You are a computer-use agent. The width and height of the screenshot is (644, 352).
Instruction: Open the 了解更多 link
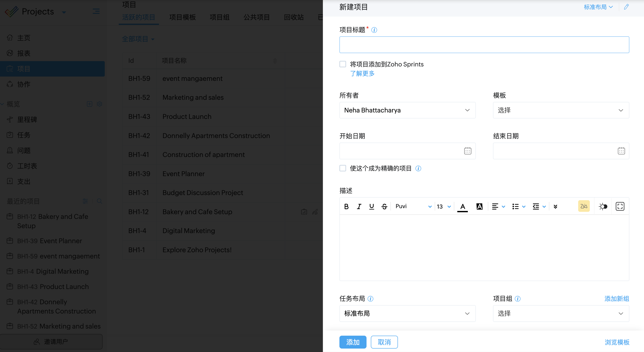click(x=362, y=74)
